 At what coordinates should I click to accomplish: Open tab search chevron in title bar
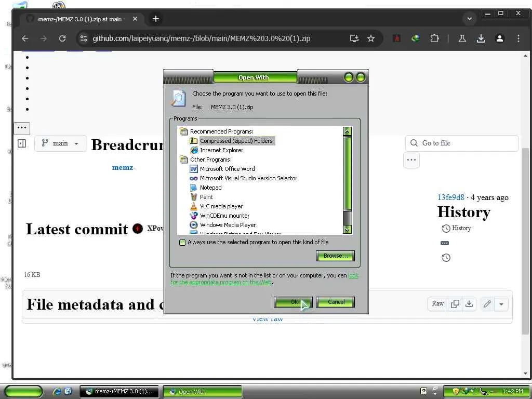coord(470,19)
